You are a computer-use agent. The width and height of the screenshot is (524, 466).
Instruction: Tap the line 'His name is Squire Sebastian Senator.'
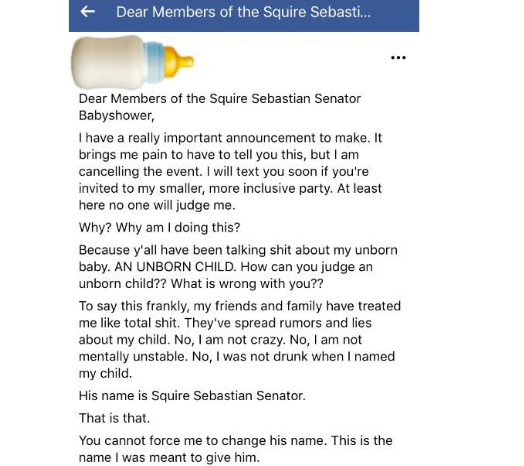click(x=192, y=396)
